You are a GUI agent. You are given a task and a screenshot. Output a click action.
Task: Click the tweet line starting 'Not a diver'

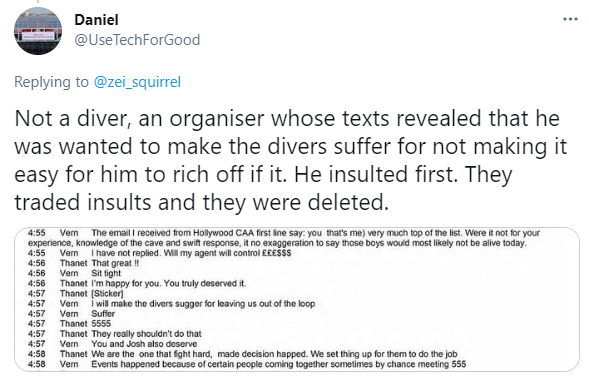[287, 119]
